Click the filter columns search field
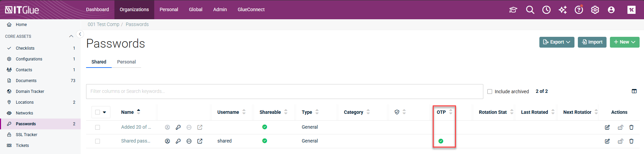 pyautogui.click(x=284, y=92)
